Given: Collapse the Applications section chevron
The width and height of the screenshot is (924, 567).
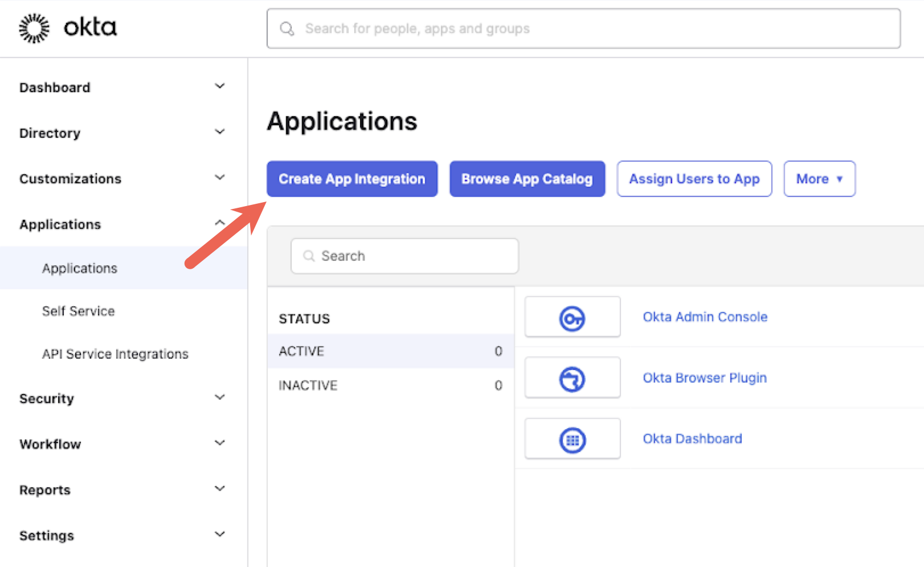Looking at the screenshot, I should click(x=220, y=223).
